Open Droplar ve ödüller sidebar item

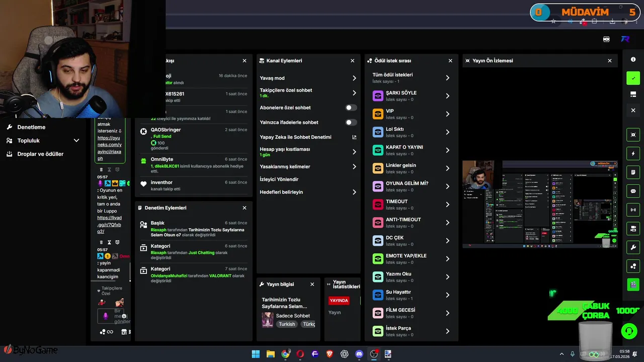pyautogui.click(x=40, y=154)
